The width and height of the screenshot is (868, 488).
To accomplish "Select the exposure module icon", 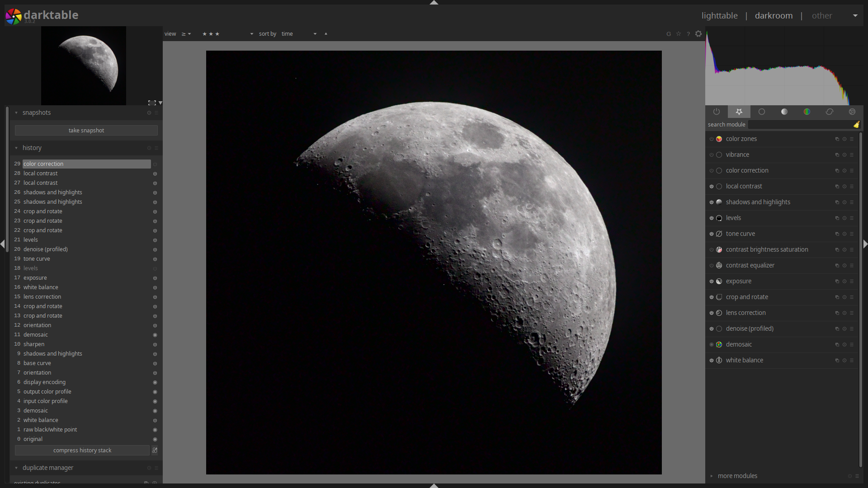I will 720,281.
